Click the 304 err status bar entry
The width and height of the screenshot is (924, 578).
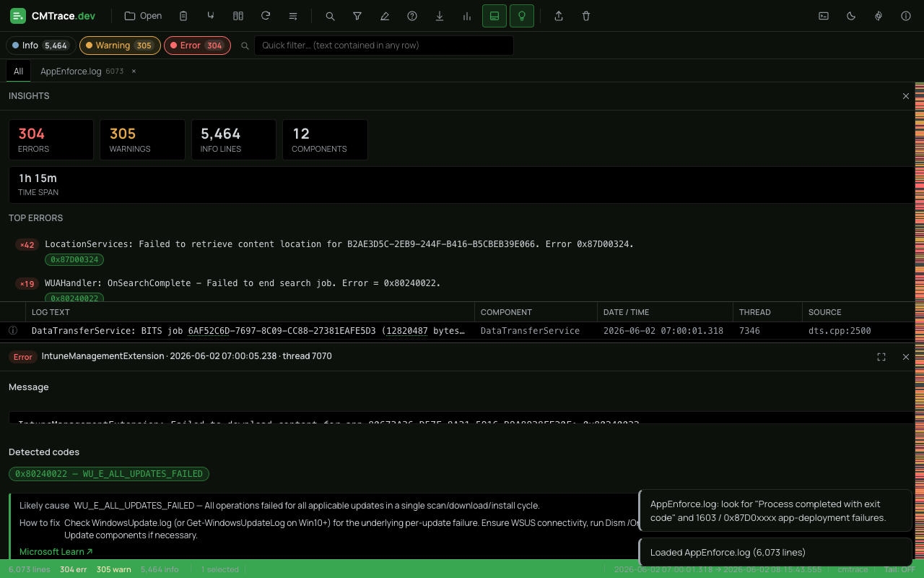click(x=74, y=569)
